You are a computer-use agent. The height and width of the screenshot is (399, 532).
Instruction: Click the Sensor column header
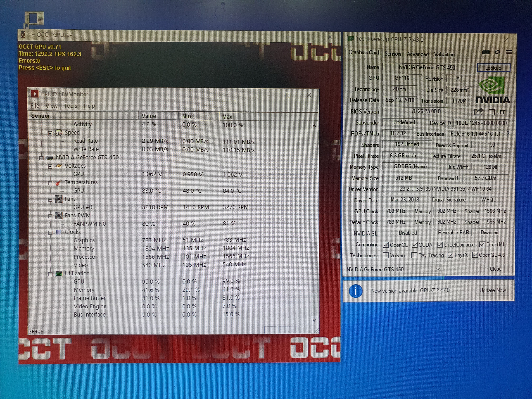tap(83, 116)
